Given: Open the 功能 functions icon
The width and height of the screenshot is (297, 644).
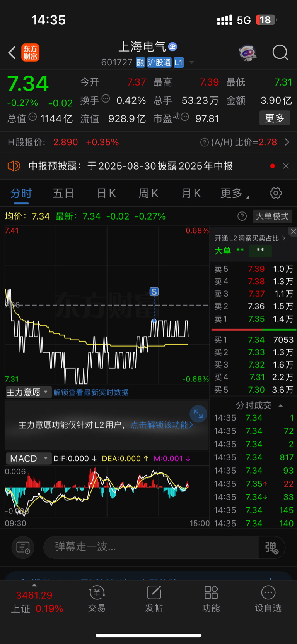Looking at the screenshot, I should click(211, 599).
